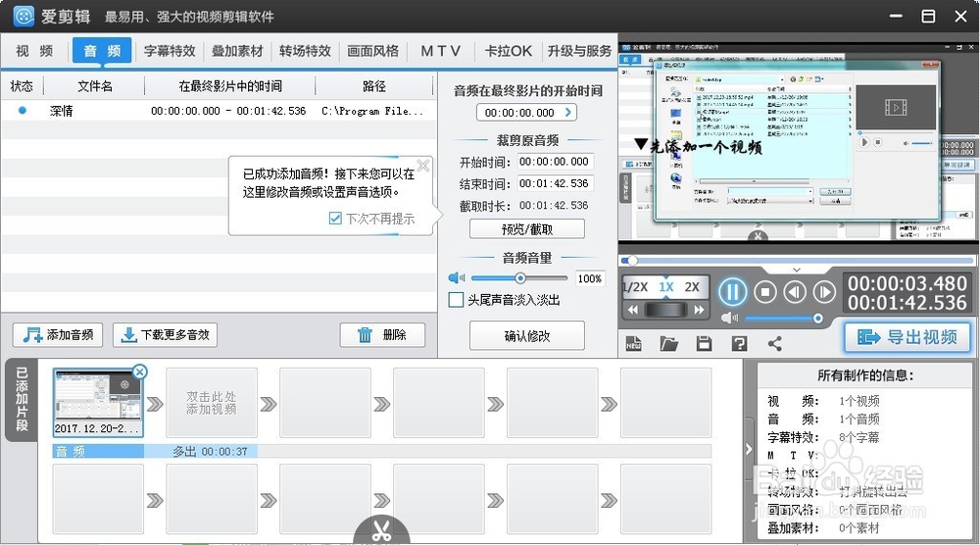This screenshot has height=545, width=980.
Task: Click the scissors cut icon
Action: [x=381, y=530]
